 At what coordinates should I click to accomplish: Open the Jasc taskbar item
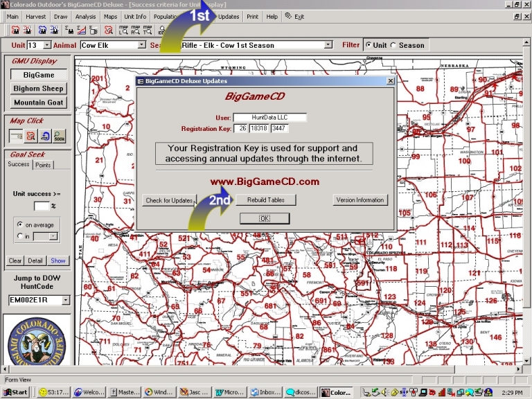coord(195,392)
